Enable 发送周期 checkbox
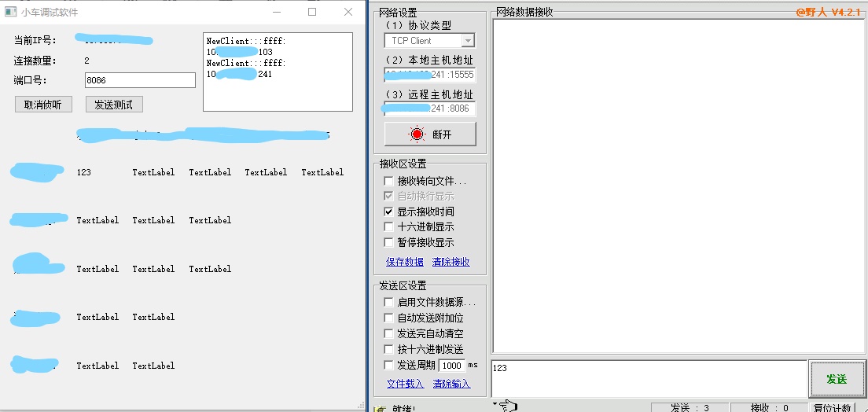Image resolution: width=868 pixels, height=412 pixels. click(x=388, y=365)
